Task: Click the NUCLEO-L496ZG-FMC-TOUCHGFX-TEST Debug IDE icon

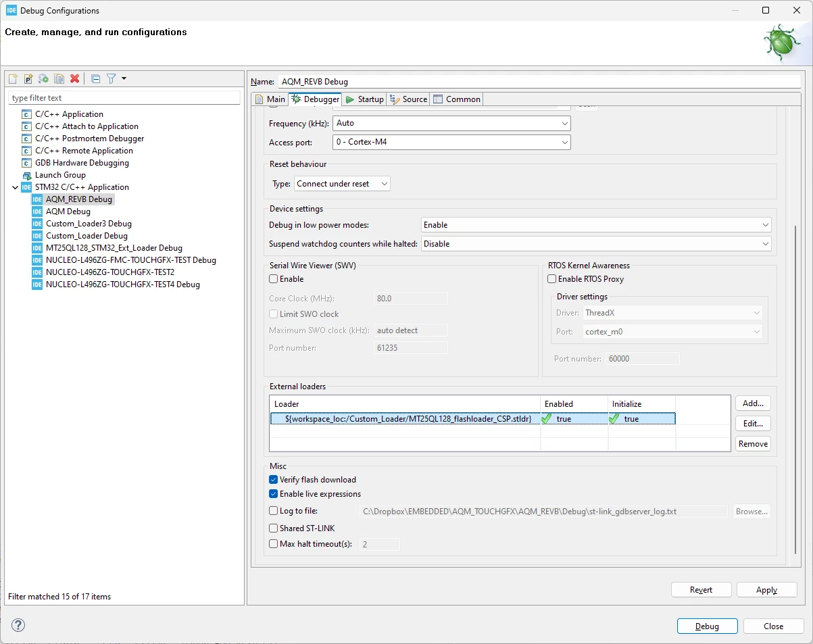Action: pyautogui.click(x=37, y=260)
